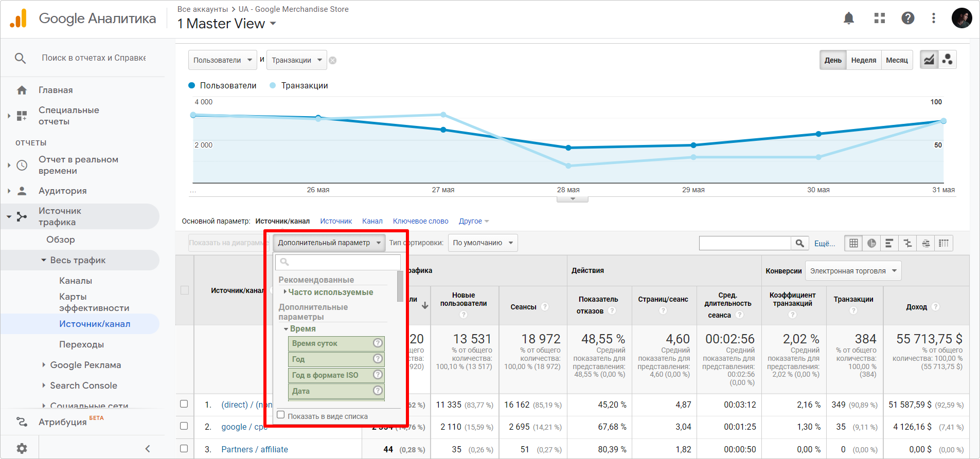Screen dimensions: 980x459
Task: Click inside the dimension search field
Action: pyautogui.click(x=338, y=262)
